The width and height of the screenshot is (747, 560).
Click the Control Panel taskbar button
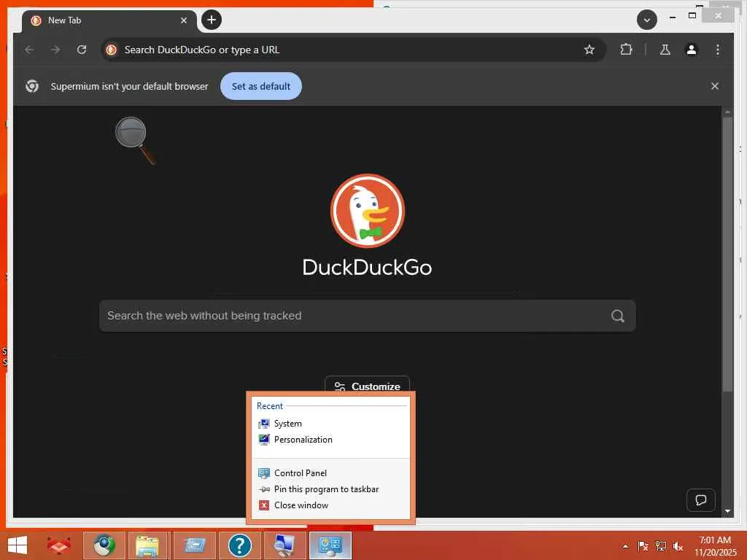[330, 545]
